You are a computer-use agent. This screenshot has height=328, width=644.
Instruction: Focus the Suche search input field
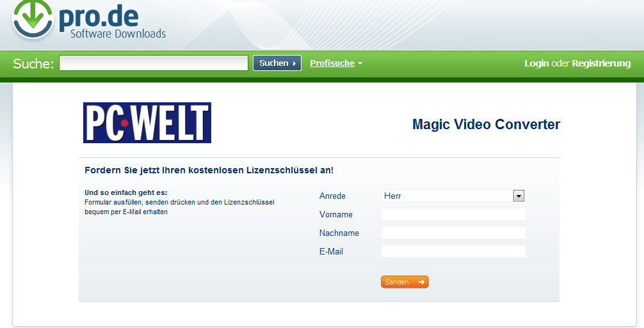pos(154,63)
